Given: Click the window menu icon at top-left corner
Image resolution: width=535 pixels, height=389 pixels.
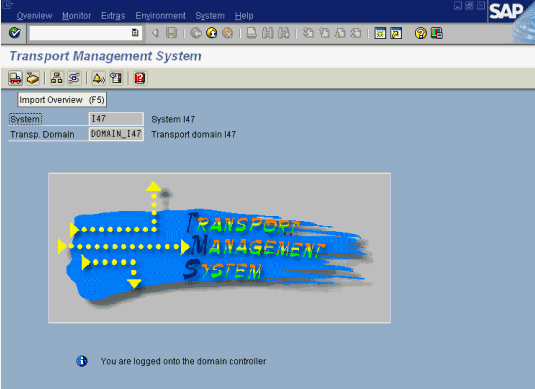Looking at the screenshot, I should pyautogui.click(x=8, y=5).
